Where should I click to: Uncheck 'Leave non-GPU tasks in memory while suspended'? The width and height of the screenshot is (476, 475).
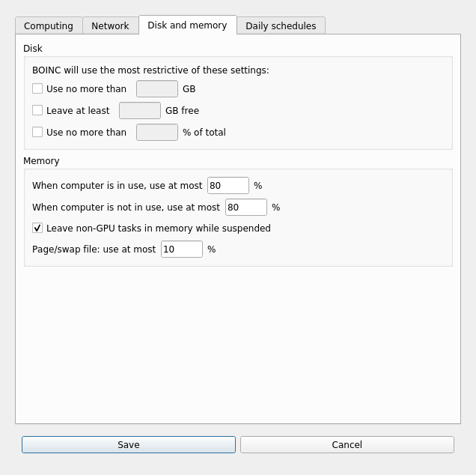pyautogui.click(x=37, y=228)
